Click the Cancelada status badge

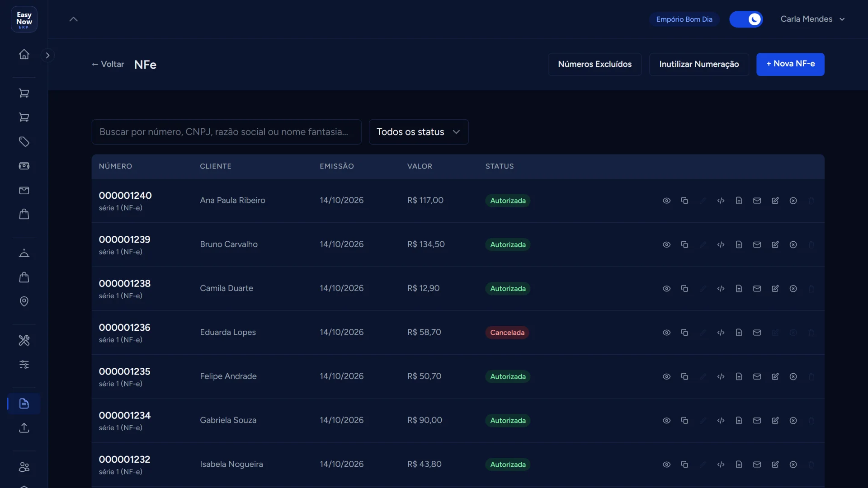507,333
